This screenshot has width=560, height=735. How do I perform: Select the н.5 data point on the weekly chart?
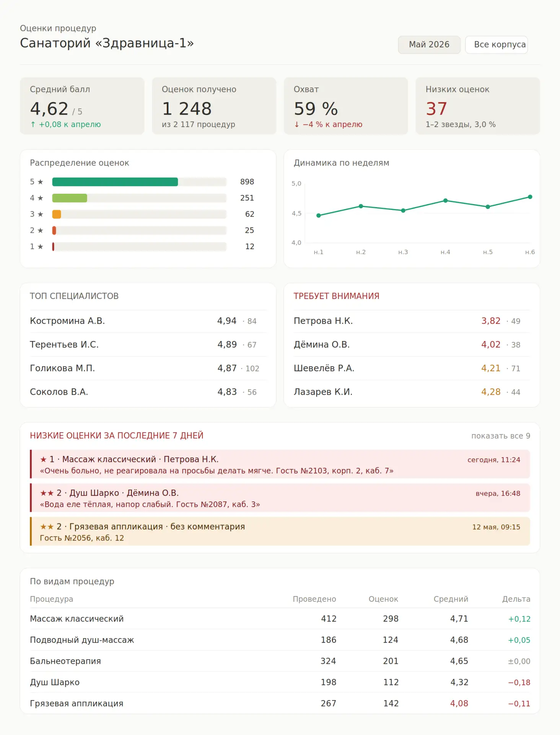tap(488, 207)
